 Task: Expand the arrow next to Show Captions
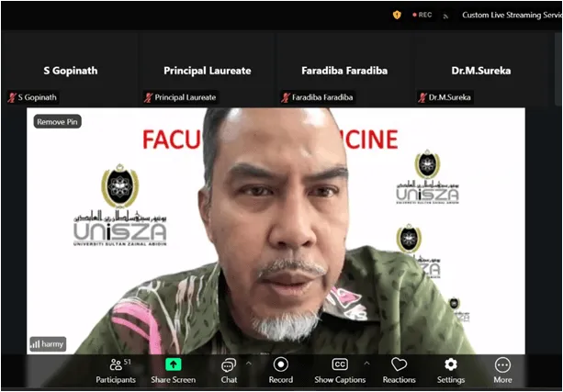(366, 364)
